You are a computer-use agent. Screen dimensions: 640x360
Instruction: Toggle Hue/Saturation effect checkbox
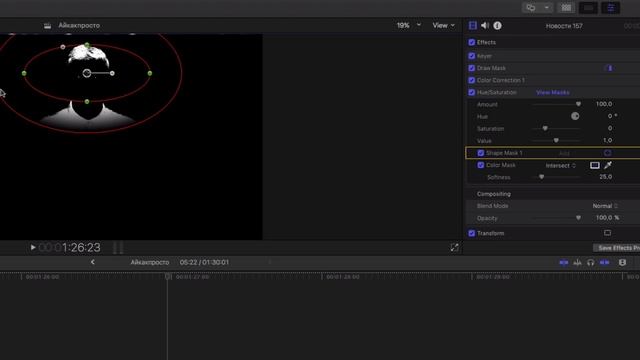pos(472,93)
